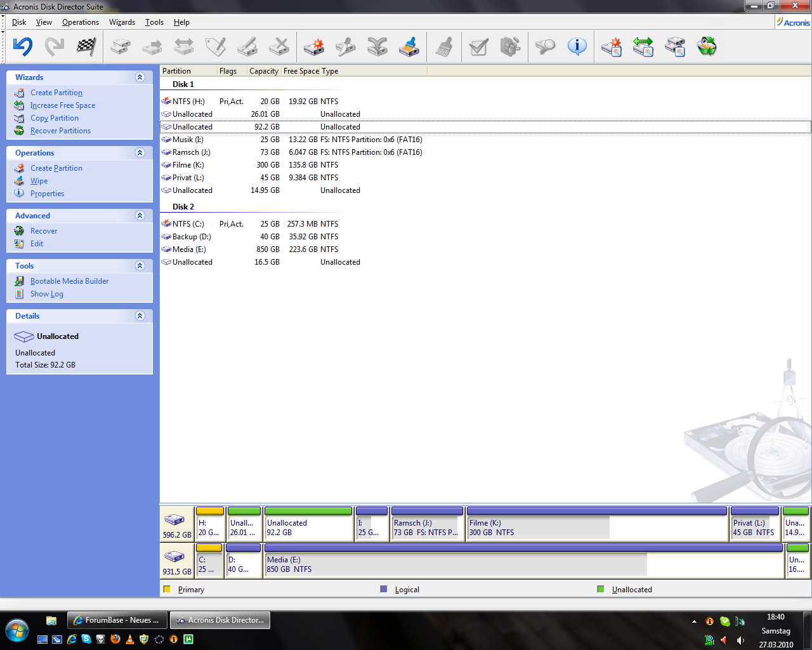
Task: Open the Tools menu
Action: tap(154, 22)
